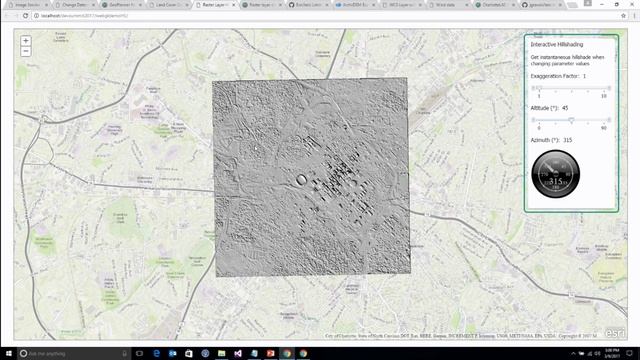The image size is (640, 360).
Task: Reload the page in the browser
Action: (25, 16)
